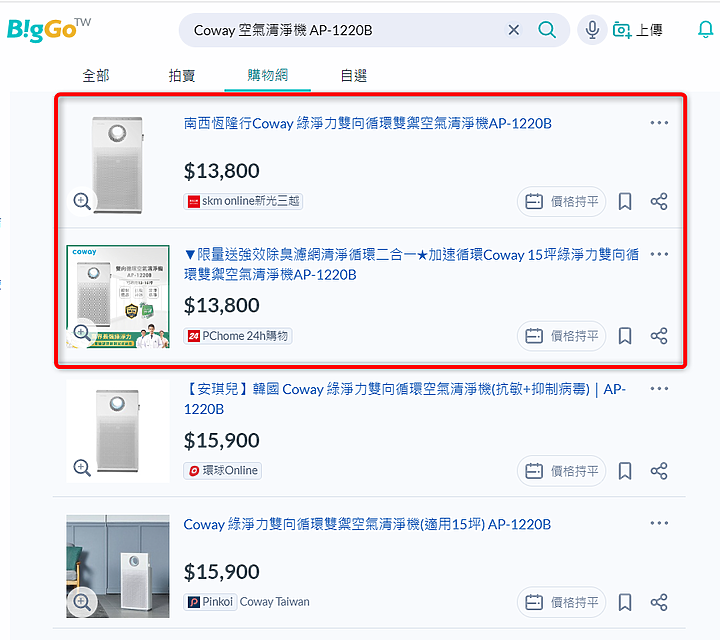Click PChome coway promo thumbnail
Image resolution: width=720 pixels, height=640 pixels.
coord(118,297)
